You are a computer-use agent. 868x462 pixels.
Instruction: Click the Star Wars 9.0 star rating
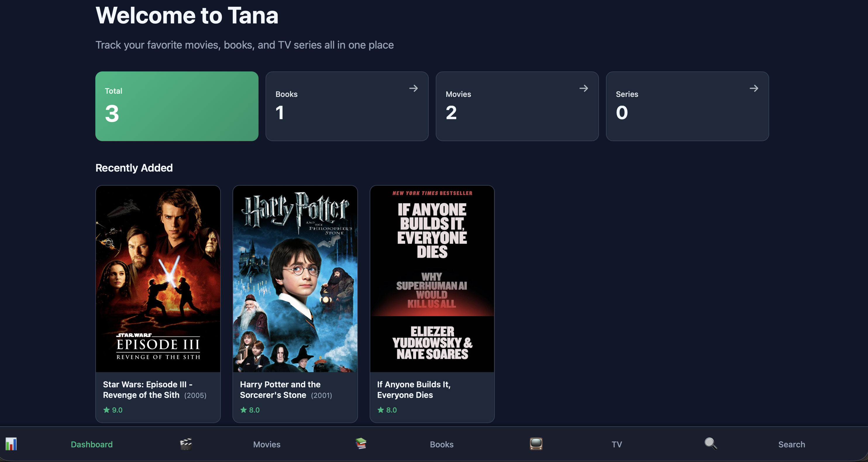[113, 410]
